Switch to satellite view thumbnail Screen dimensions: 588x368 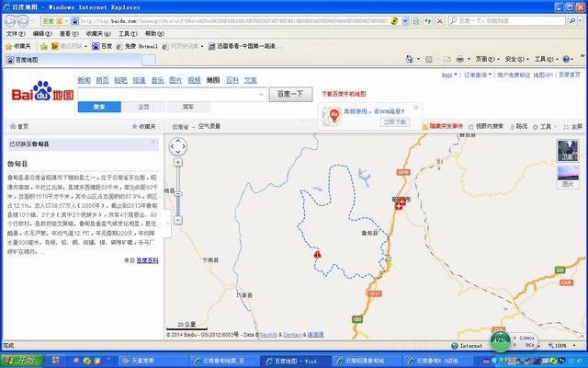[568, 151]
